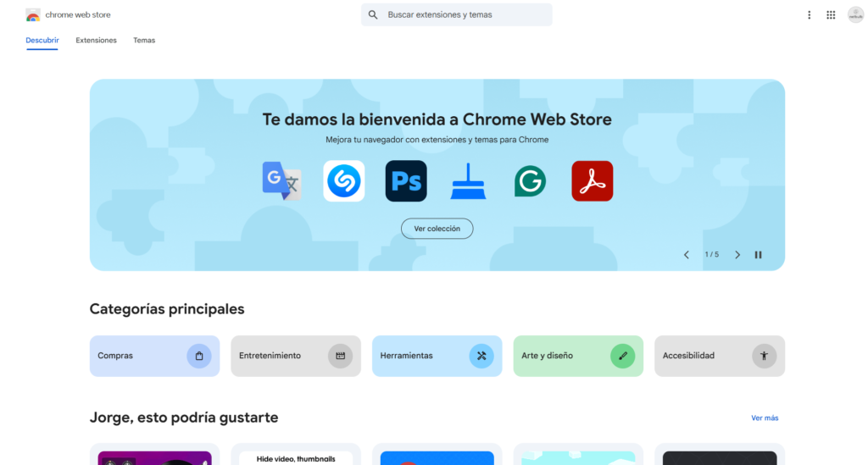Click the Te damos la bienvenida headline
The image size is (868, 465).
click(x=437, y=119)
